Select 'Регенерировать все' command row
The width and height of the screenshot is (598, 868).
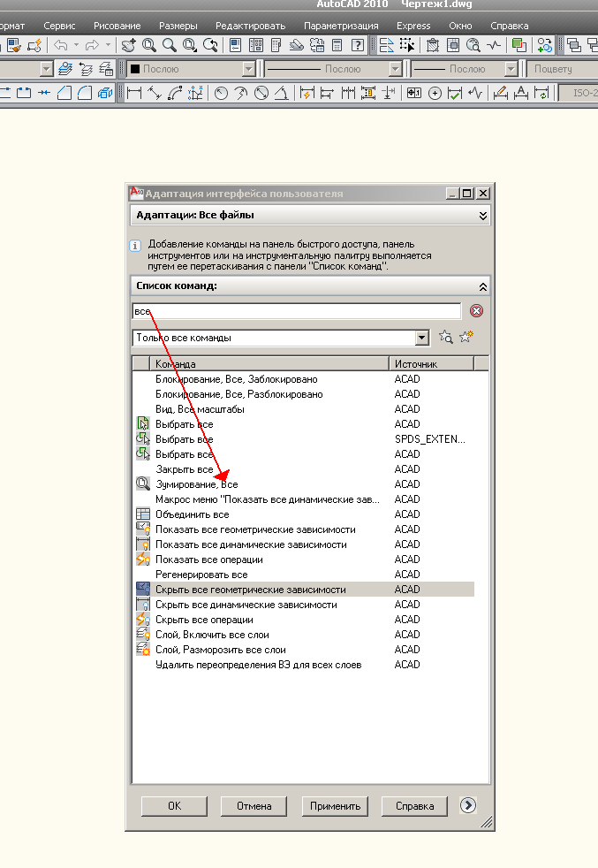(x=304, y=574)
